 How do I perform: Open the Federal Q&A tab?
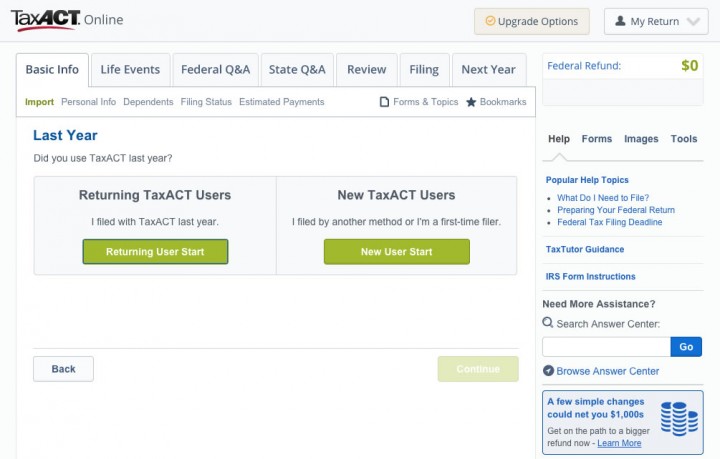click(x=215, y=70)
